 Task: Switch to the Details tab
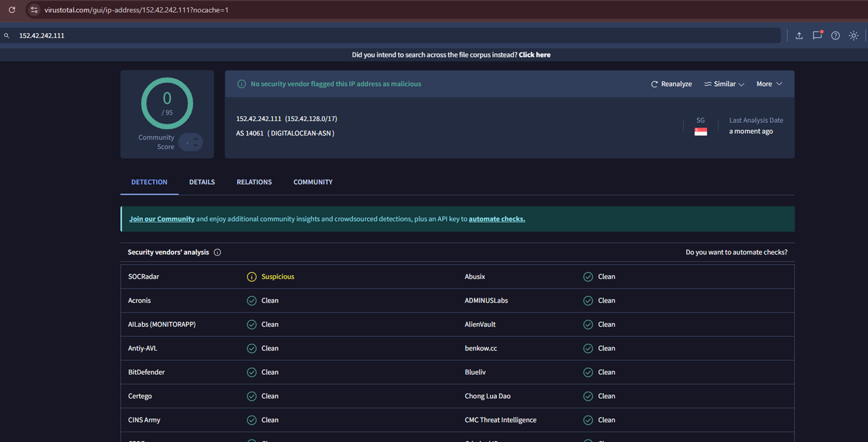[x=202, y=182]
